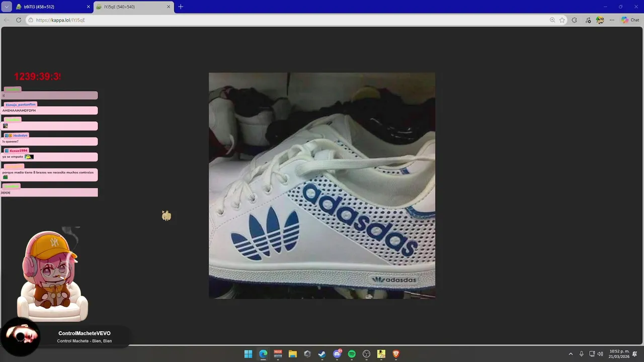The height and width of the screenshot is (362, 644).
Task: Click the adasdas shoe image
Action: click(x=322, y=186)
